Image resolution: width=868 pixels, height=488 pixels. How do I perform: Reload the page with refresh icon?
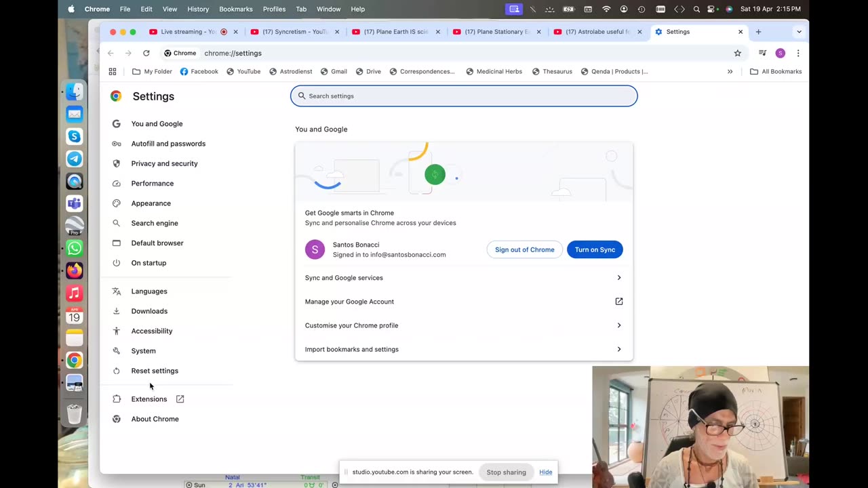pyautogui.click(x=146, y=53)
